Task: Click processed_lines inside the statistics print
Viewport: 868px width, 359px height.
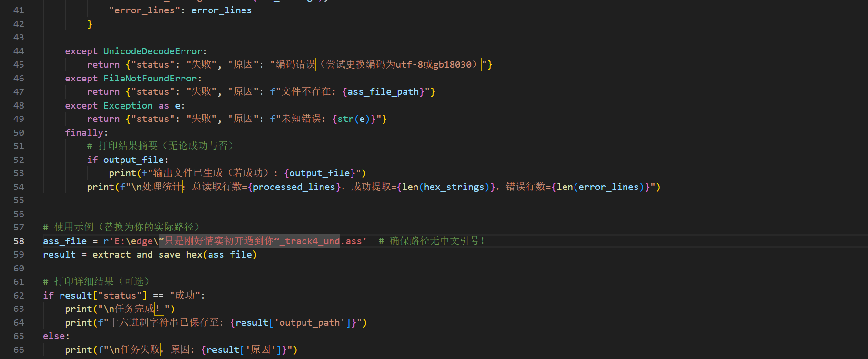Action: point(294,187)
